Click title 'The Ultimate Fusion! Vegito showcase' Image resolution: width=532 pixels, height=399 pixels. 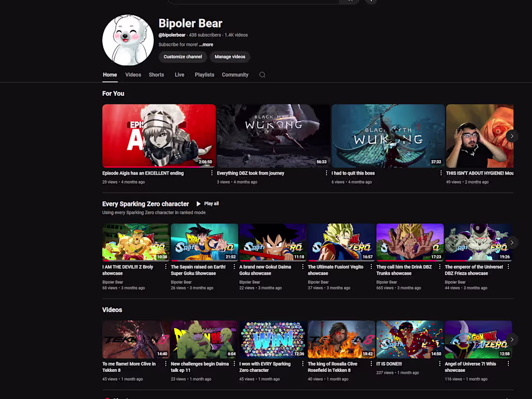(336, 270)
